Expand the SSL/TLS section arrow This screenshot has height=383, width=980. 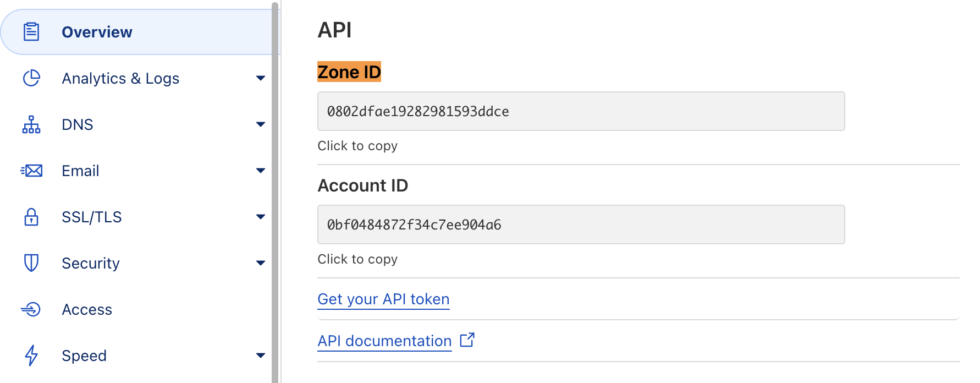click(261, 217)
